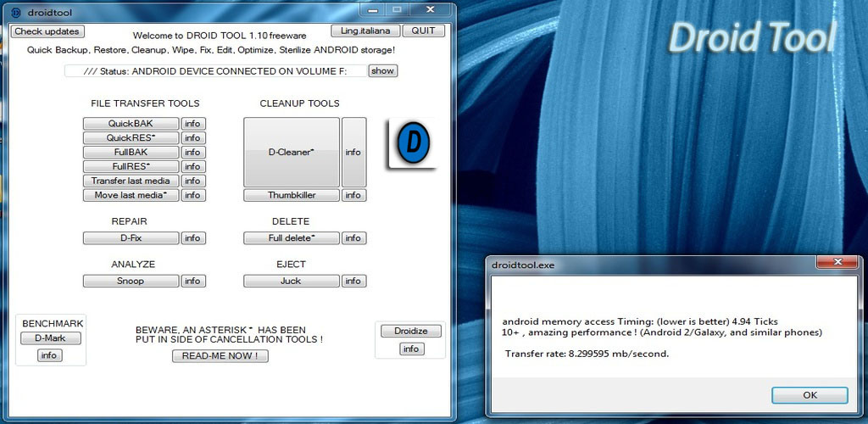Click the Droidize button

pyautogui.click(x=411, y=331)
